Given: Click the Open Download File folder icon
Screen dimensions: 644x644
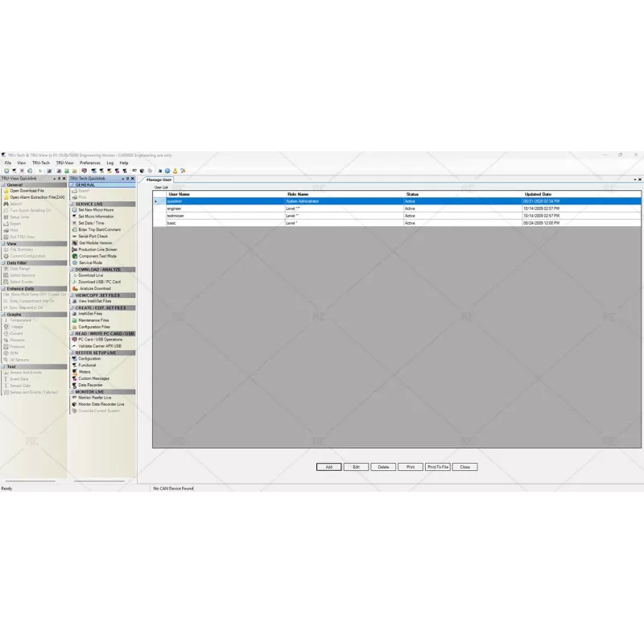Looking at the screenshot, I should pyautogui.click(x=6, y=191).
